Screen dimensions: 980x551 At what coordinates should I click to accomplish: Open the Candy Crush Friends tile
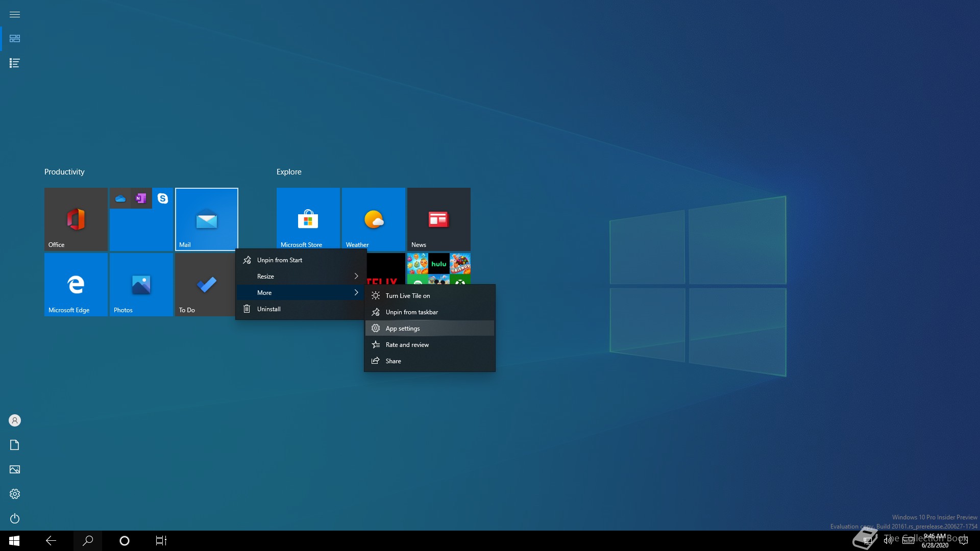coord(460,264)
